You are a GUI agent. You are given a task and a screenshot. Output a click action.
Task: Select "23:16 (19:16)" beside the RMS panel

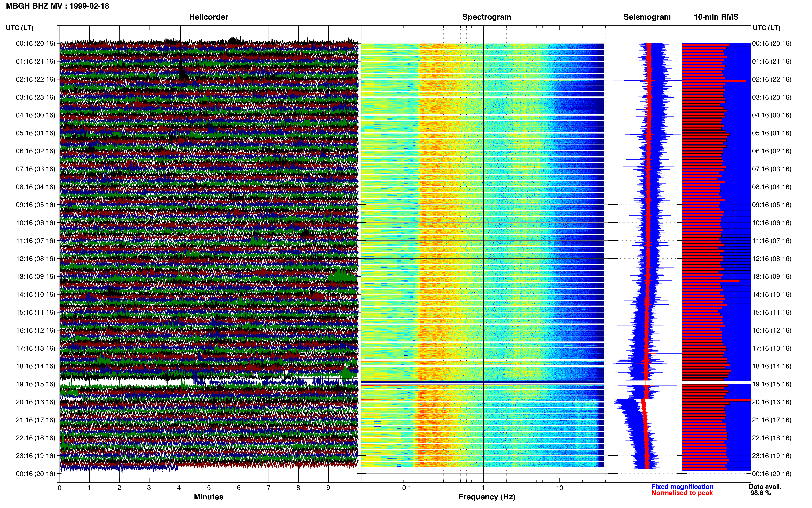pyautogui.click(x=771, y=456)
